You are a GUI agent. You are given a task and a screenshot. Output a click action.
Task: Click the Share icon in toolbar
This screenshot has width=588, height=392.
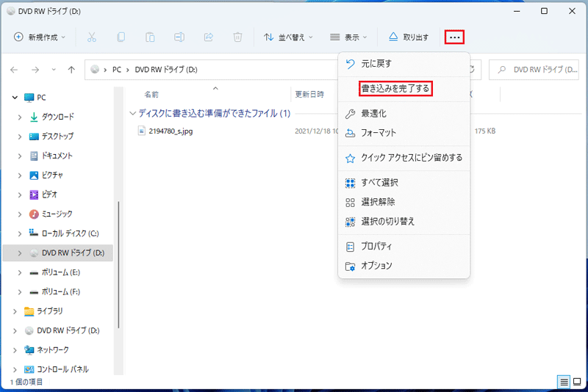209,37
